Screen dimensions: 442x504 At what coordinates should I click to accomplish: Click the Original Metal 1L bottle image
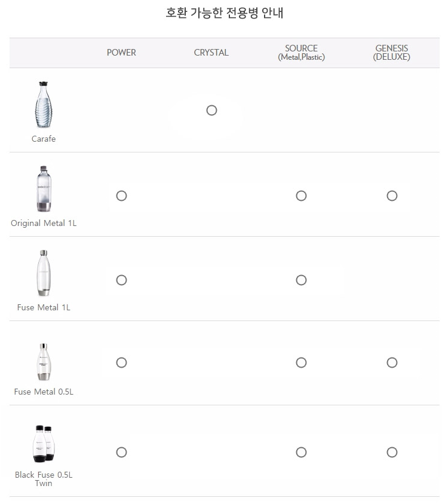(x=44, y=189)
